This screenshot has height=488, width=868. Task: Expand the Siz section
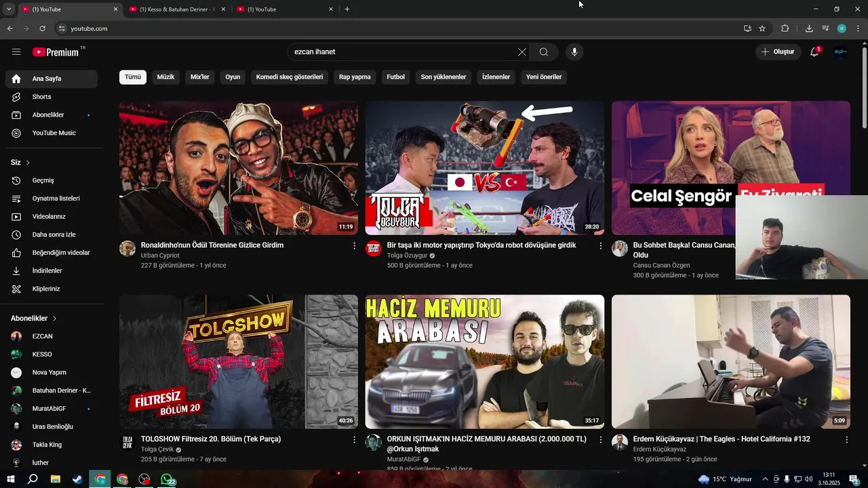20,163
